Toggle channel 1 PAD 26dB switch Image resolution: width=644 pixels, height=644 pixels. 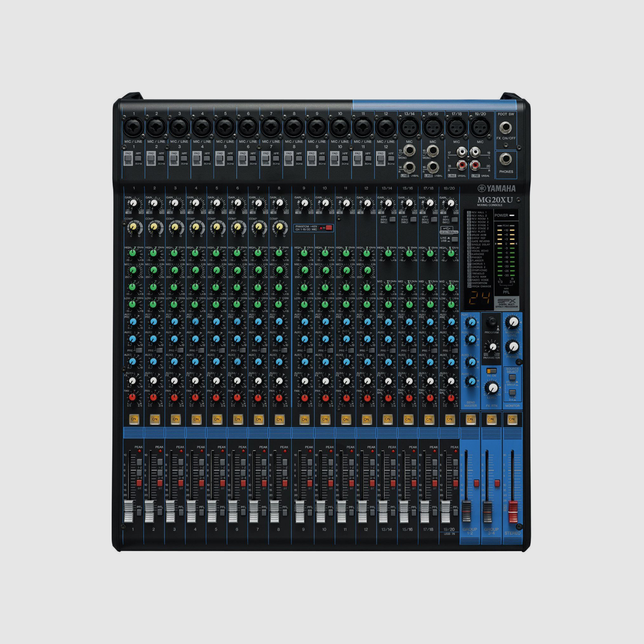(x=128, y=159)
